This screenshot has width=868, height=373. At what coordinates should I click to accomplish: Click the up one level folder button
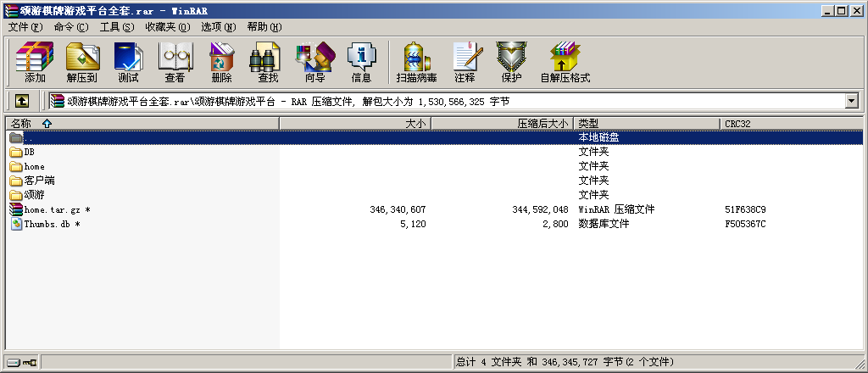click(22, 101)
